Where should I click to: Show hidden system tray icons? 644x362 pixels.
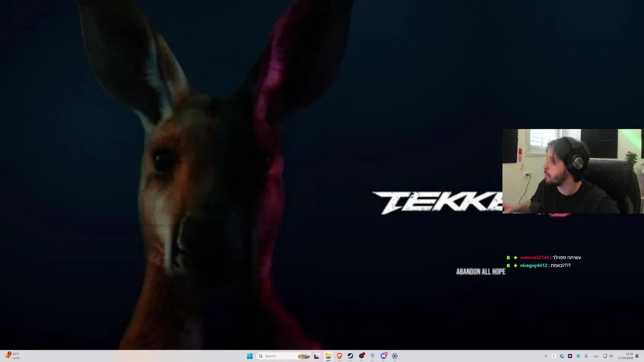click(546, 356)
